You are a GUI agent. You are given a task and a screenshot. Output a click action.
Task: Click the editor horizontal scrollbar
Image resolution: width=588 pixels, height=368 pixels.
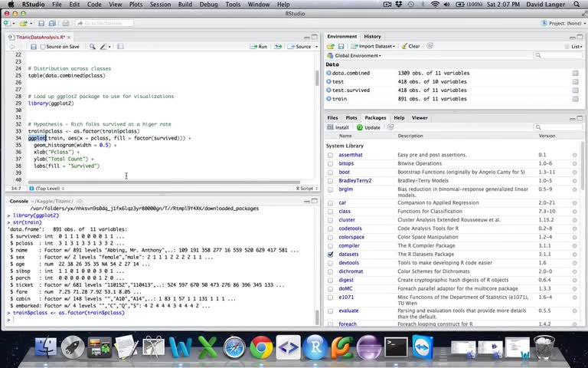click(164, 182)
